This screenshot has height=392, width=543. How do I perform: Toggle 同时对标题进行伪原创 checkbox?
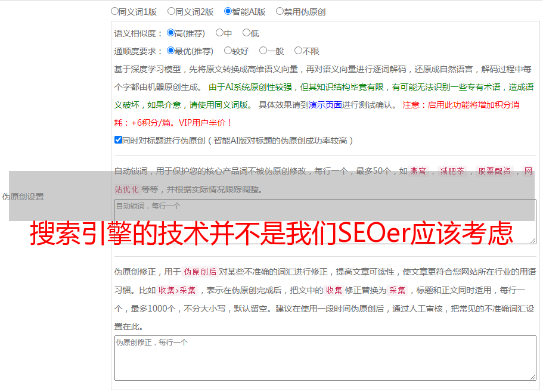(x=118, y=140)
